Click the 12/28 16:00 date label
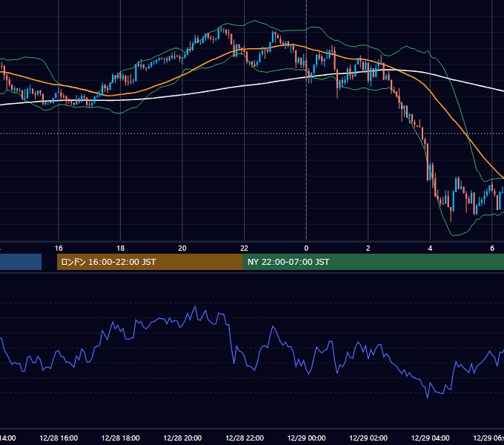Viewport: 504px width, 445px height. (x=59, y=438)
